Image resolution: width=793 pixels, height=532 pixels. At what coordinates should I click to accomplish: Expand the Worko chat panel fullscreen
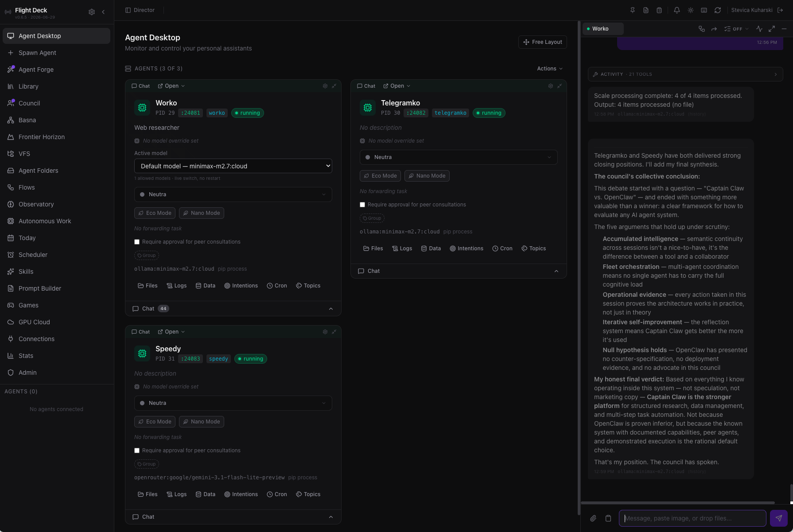(x=772, y=29)
